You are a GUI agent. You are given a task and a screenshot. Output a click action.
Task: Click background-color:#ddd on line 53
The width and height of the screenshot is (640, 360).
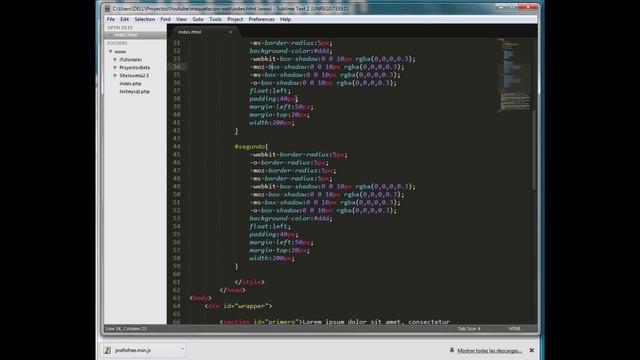click(x=291, y=218)
